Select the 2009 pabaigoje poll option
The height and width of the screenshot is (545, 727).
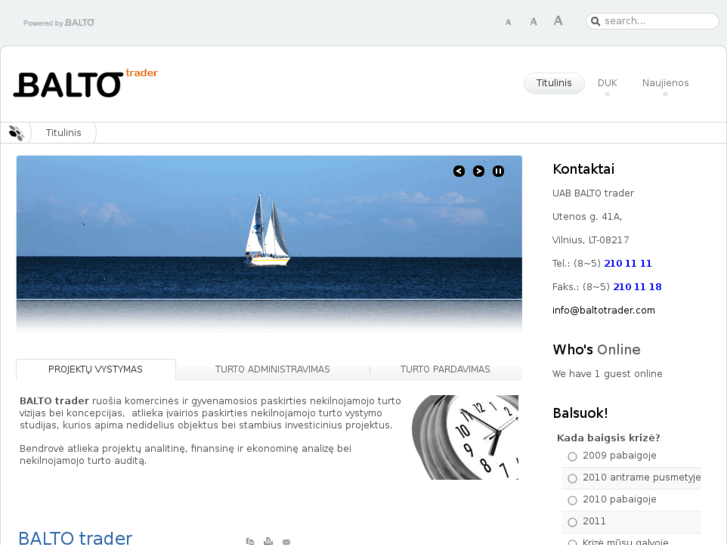tap(573, 456)
